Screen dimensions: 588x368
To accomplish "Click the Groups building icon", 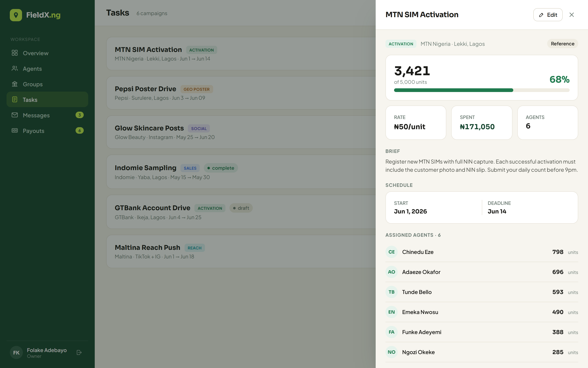I will click(x=14, y=84).
